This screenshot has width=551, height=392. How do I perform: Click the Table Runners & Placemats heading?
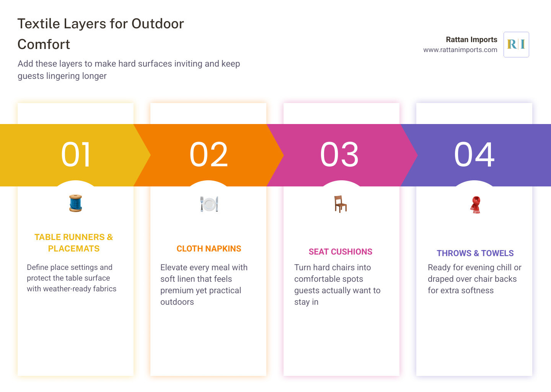(74, 243)
